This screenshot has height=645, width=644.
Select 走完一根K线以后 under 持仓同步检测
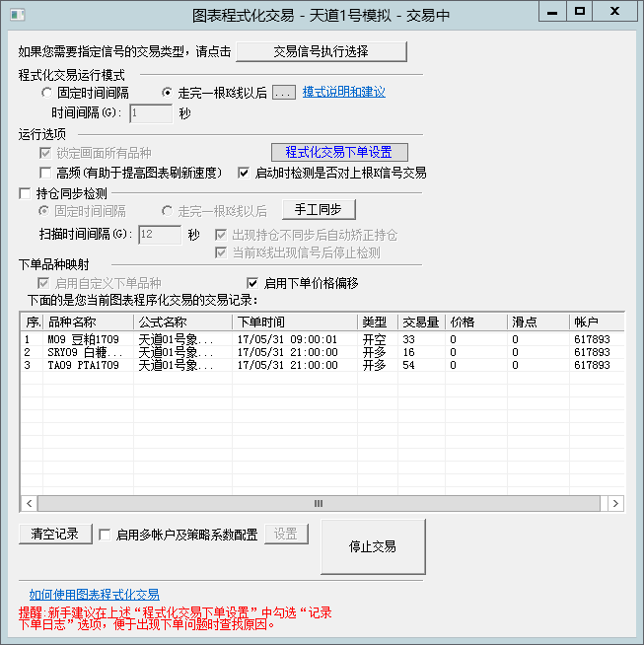point(167,211)
